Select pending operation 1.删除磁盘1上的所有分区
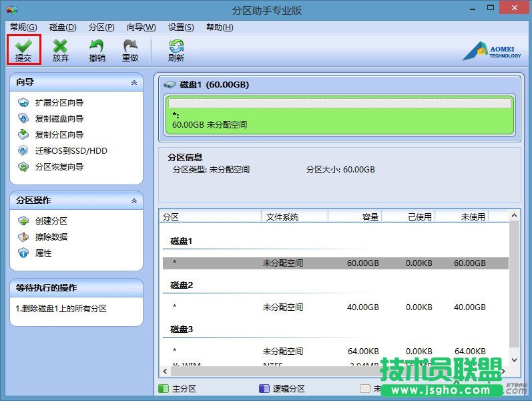This screenshot has height=401, width=532. (x=61, y=308)
